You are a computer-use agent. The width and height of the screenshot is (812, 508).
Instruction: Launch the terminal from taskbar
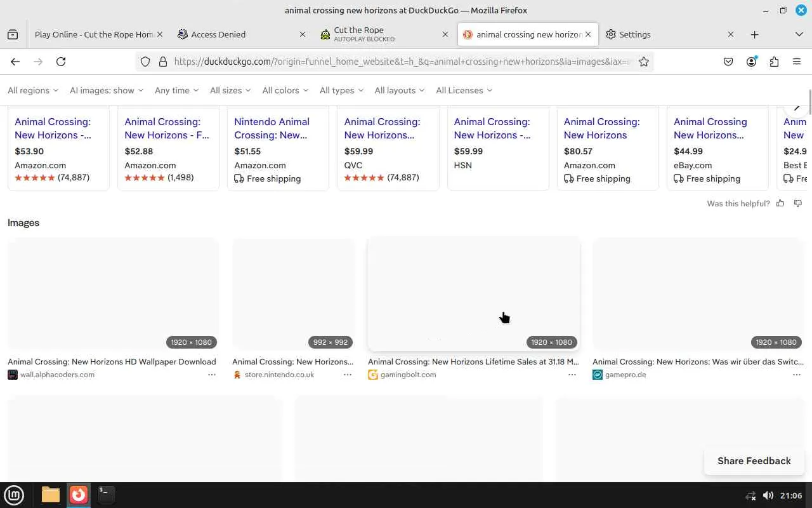[x=106, y=495]
